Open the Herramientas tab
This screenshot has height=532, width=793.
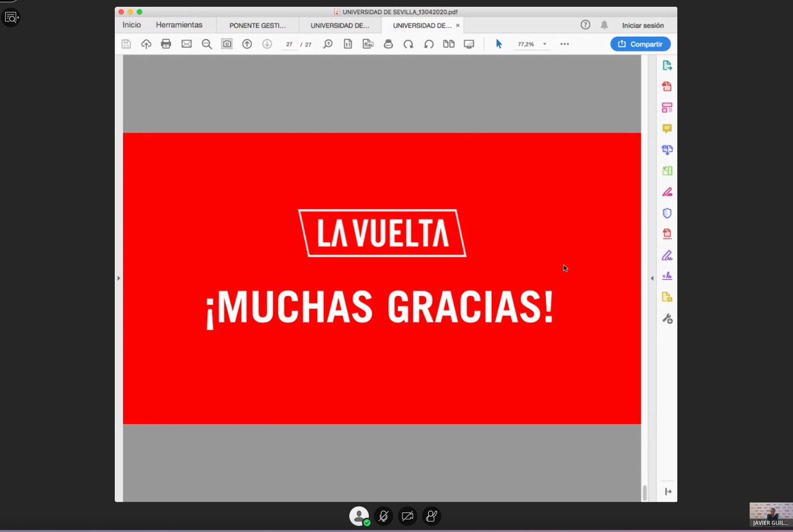click(179, 25)
